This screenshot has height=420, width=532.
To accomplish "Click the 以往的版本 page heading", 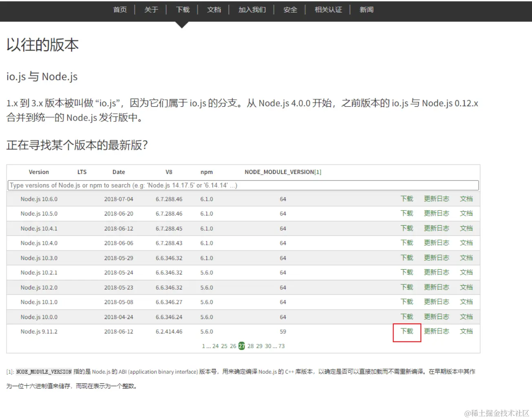I will click(42, 45).
